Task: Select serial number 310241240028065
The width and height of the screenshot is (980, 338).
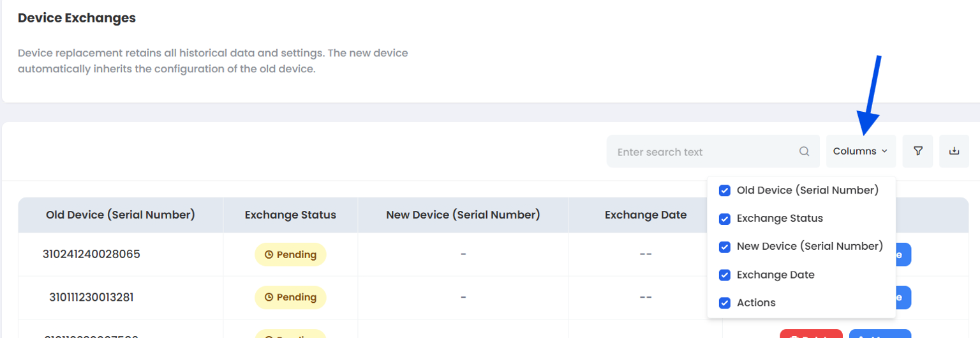Action: tap(91, 254)
